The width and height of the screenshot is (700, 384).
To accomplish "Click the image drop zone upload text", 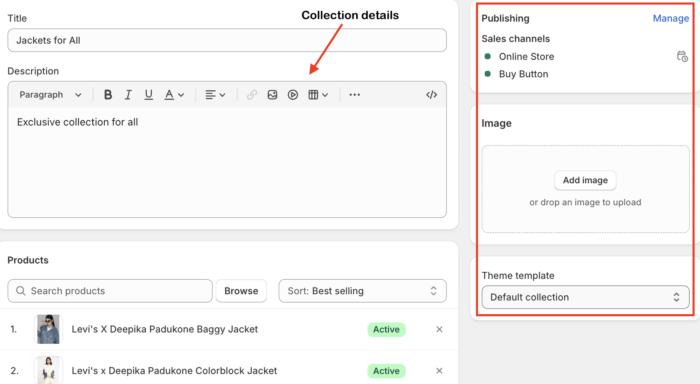I will click(585, 202).
